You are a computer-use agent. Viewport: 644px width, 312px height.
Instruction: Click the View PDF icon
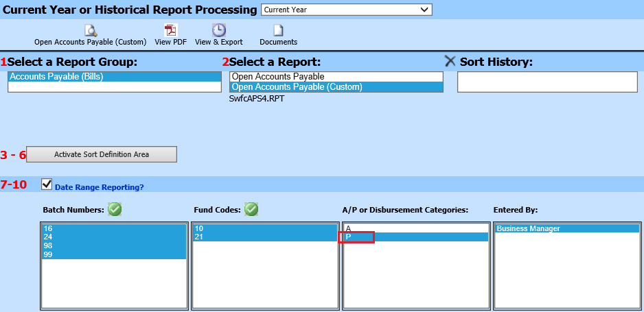pyautogui.click(x=170, y=30)
